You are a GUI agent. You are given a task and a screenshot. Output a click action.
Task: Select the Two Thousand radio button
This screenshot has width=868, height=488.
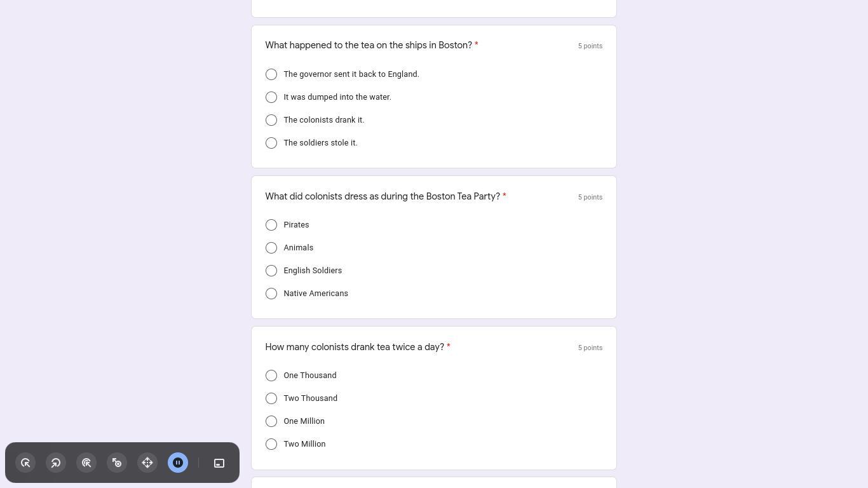(x=271, y=398)
